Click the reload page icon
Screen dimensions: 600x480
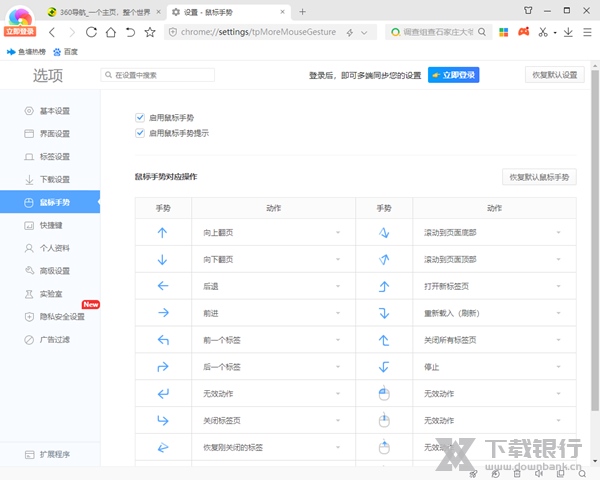[92, 32]
